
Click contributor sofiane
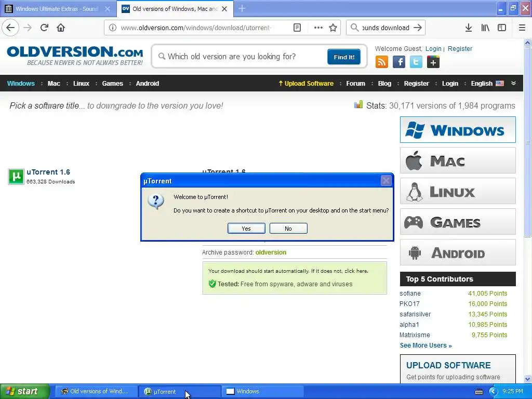pyautogui.click(x=410, y=294)
